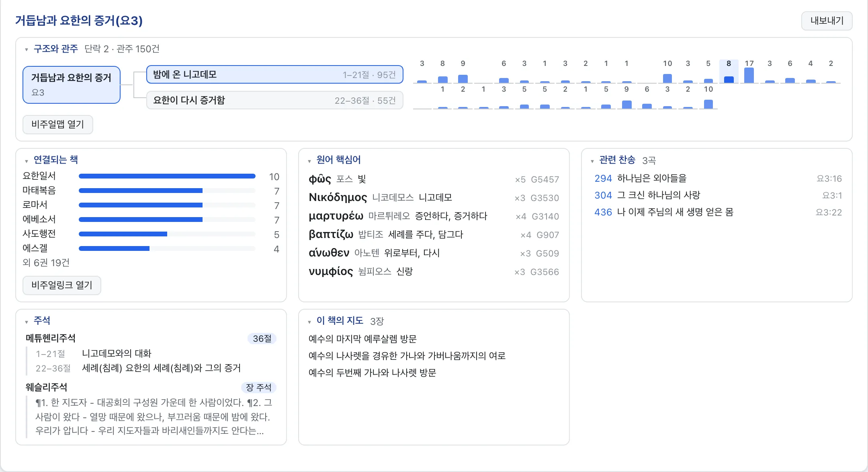The width and height of the screenshot is (868, 472).
Task: Click the 웨슬리주석 excerpt text
Action: click(x=154, y=417)
